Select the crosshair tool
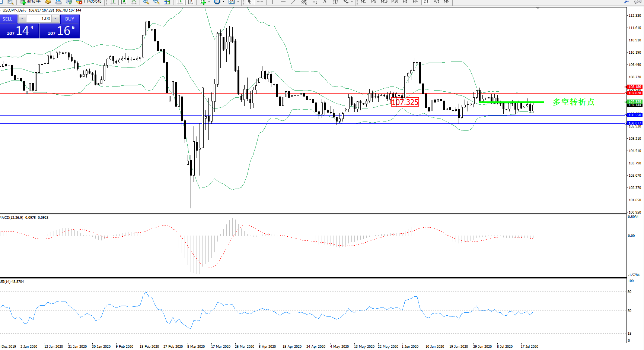This screenshot has width=644, height=350. 260,2
